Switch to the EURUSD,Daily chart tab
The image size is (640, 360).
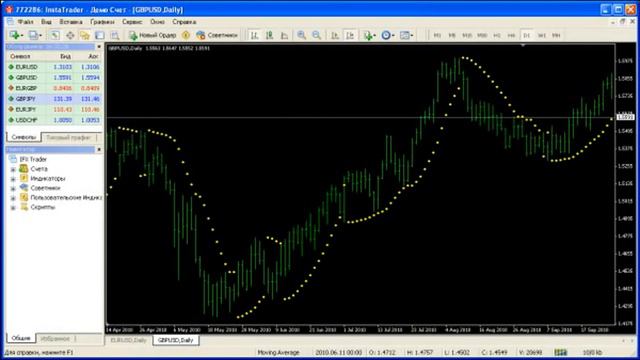pos(129,340)
